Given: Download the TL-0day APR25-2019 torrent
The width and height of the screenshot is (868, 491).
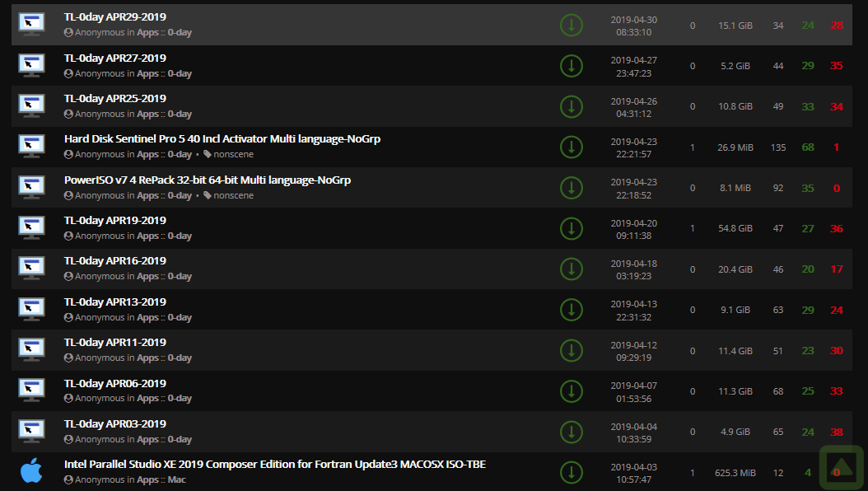Looking at the screenshot, I should [572, 107].
